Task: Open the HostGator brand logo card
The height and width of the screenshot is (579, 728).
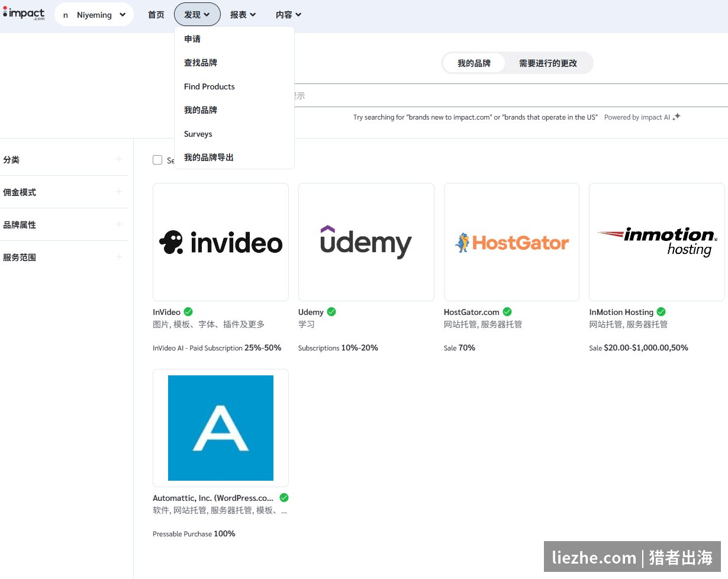Action: click(x=511, y=242)
